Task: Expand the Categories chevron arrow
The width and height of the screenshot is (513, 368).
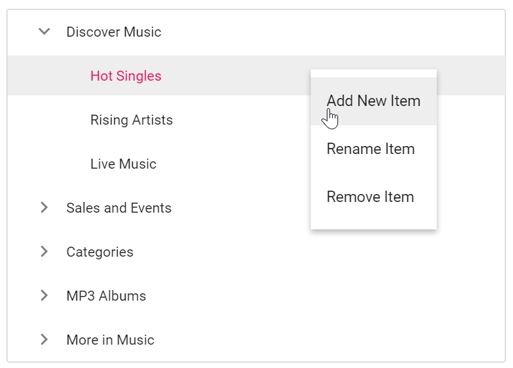Action: [x=44, y=252]
